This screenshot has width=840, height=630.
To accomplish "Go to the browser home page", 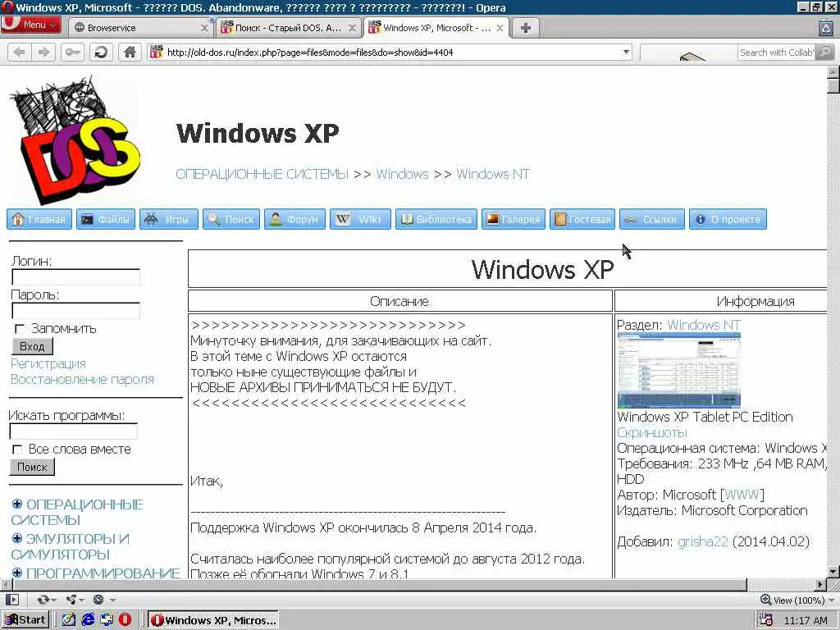I will 130,52.
